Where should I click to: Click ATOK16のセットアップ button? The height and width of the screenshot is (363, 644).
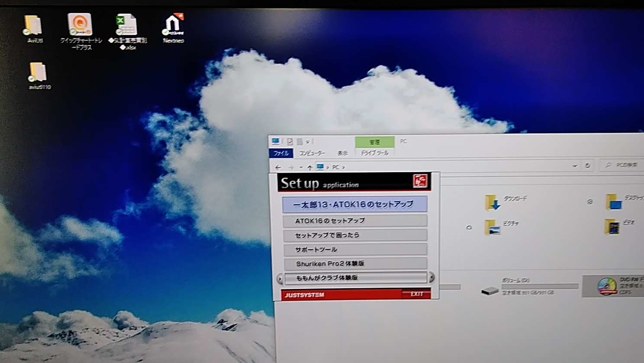pyautogui.click(x=355, y=221)
